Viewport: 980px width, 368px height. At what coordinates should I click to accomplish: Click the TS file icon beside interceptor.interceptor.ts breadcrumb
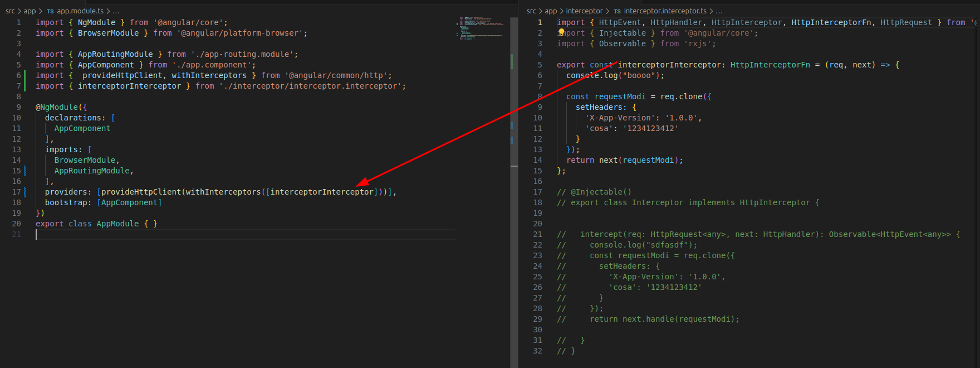(x=617, y=11)
